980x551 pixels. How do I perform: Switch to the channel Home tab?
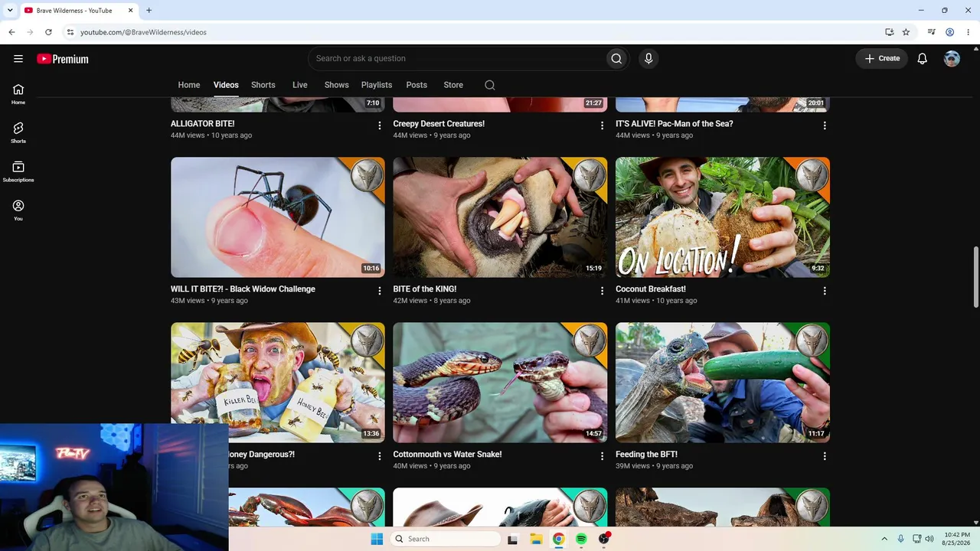189,85
